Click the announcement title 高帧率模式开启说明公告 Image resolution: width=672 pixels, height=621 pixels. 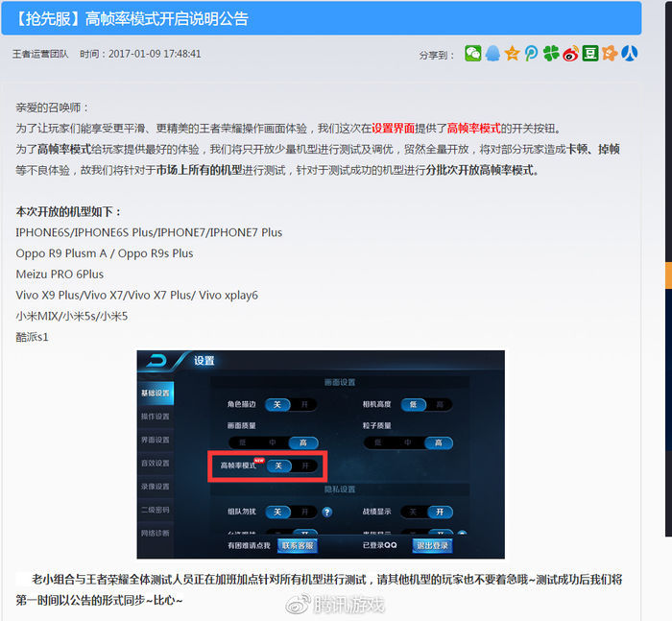tap(167, 19)
